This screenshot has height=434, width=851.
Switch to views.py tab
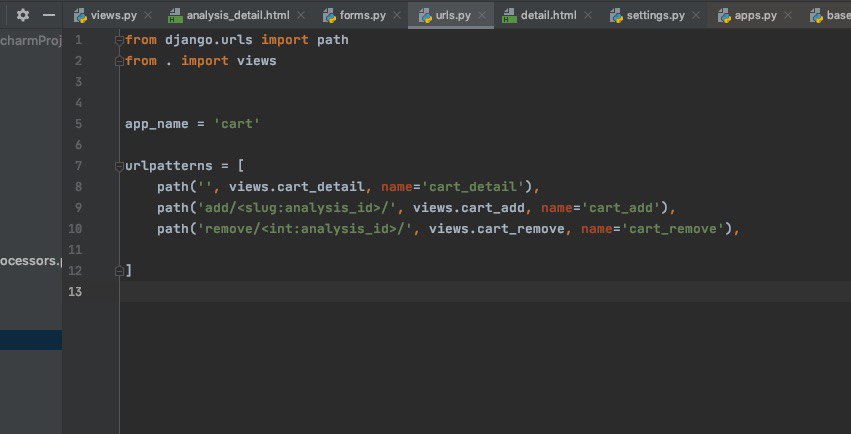click(113, 15)
